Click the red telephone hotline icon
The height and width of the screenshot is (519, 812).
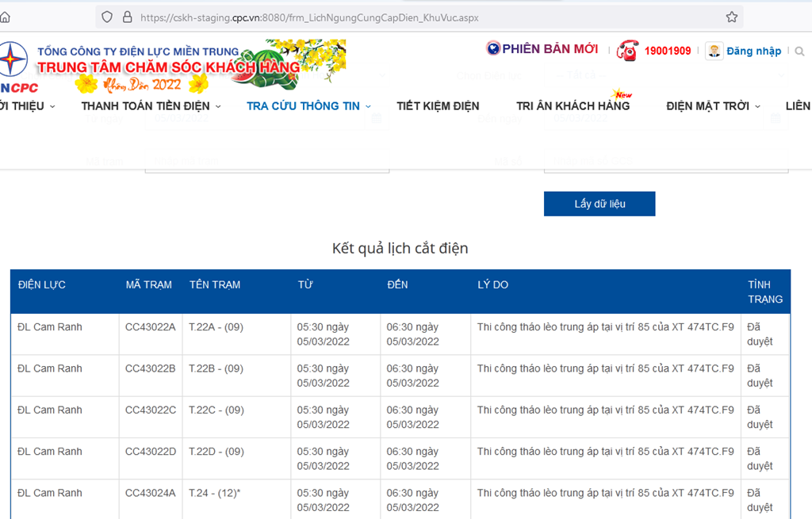click(628, 50)
